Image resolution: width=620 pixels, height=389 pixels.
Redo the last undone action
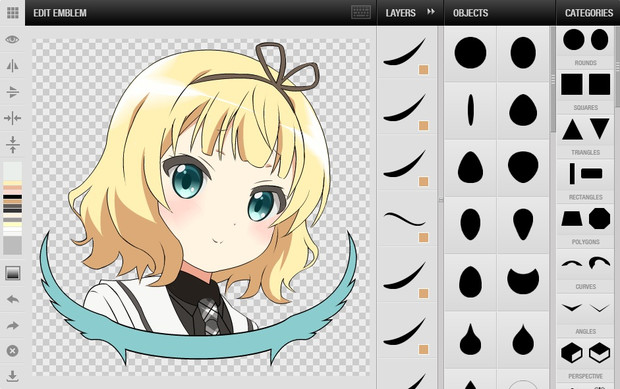coord(13,325)
